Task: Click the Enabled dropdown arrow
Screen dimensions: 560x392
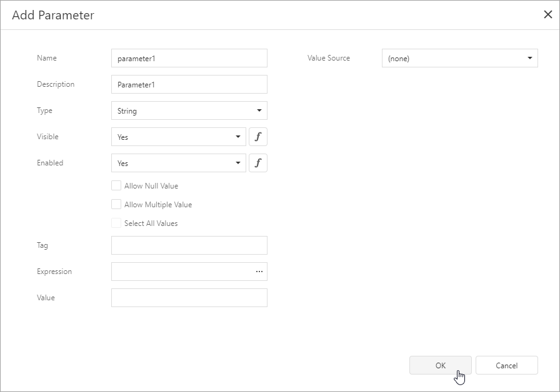Action: (x=239, y=163)
